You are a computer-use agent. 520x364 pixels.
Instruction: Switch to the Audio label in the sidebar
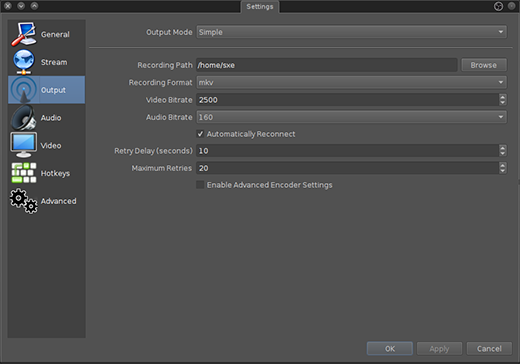51,118
